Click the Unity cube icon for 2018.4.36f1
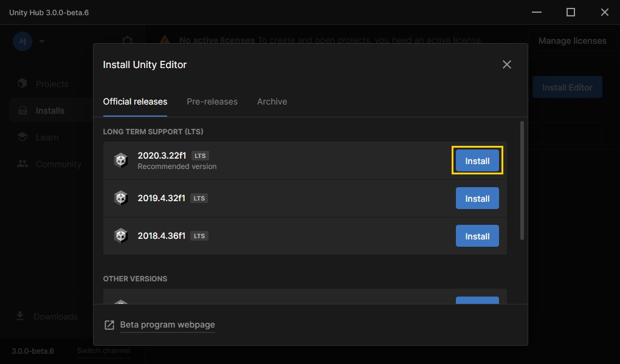The height and width of the screenshot is (364, 620). (120, 236)
